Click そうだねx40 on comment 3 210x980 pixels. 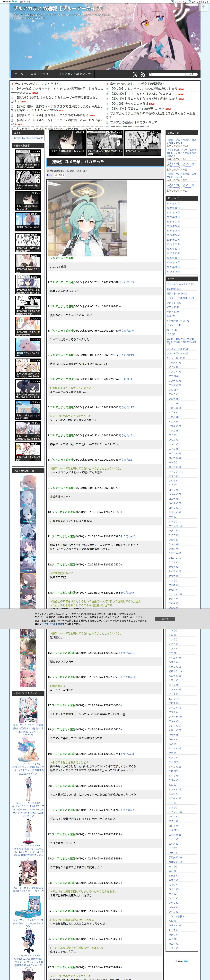126,331
